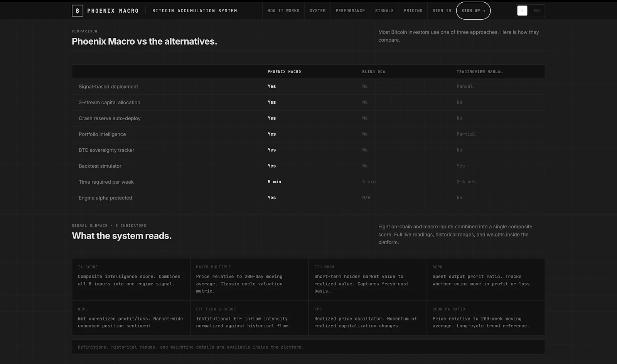Open the RPO indicator card

coord(368,318)
